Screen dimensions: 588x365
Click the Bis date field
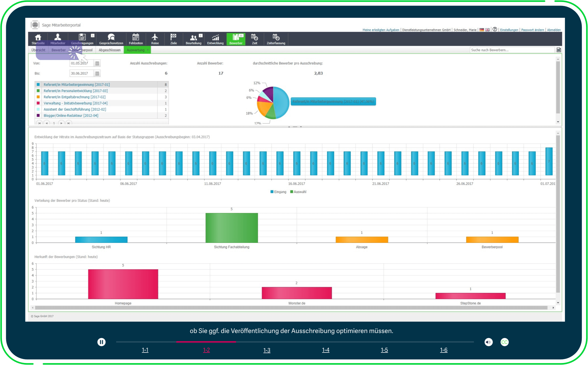(81, 74)
